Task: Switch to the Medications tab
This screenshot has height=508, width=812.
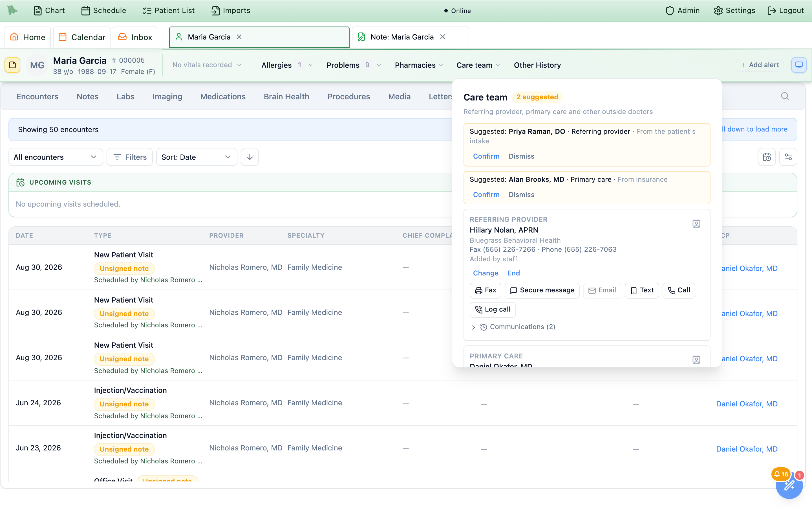Action: 223,97
